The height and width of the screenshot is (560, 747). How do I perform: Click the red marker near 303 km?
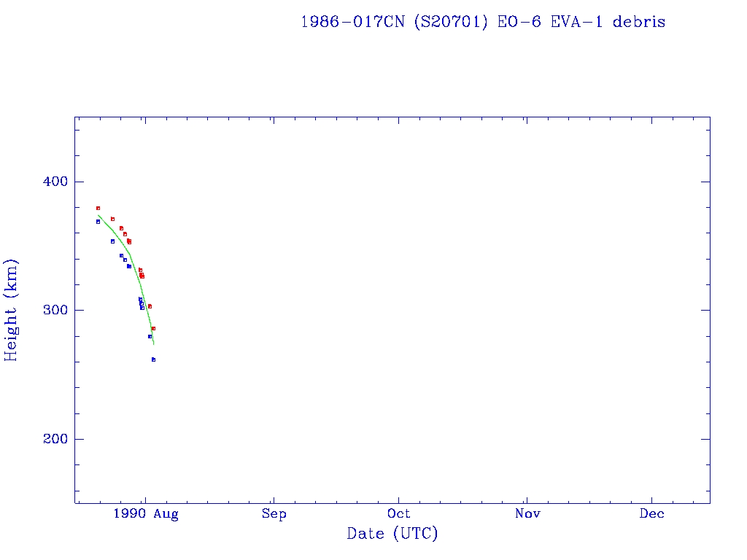click(x=150, y=306)
